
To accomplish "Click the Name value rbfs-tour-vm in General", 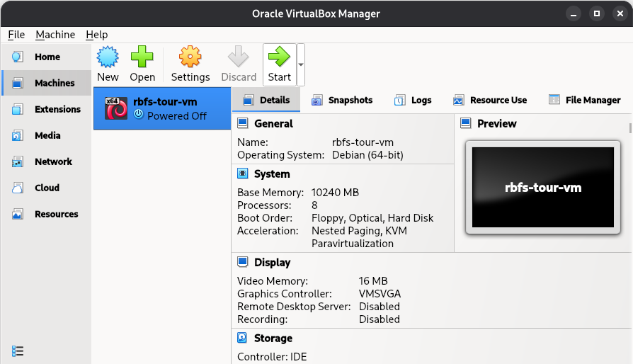I will tap(363, 142).
